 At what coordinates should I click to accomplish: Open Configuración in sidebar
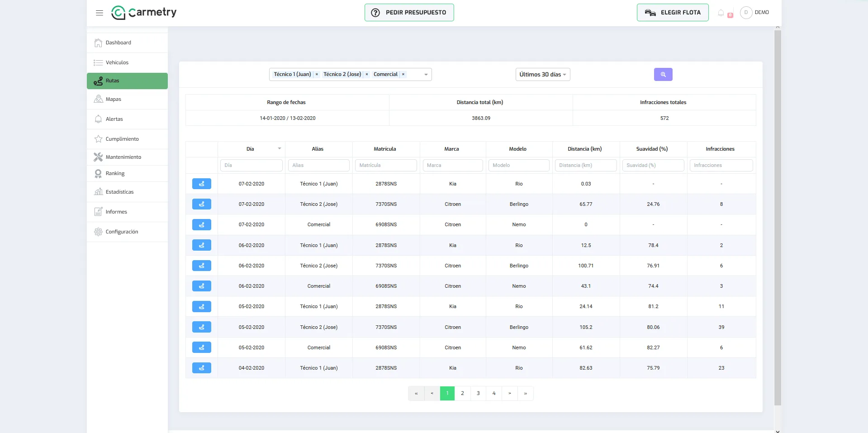tap(127, 232)
